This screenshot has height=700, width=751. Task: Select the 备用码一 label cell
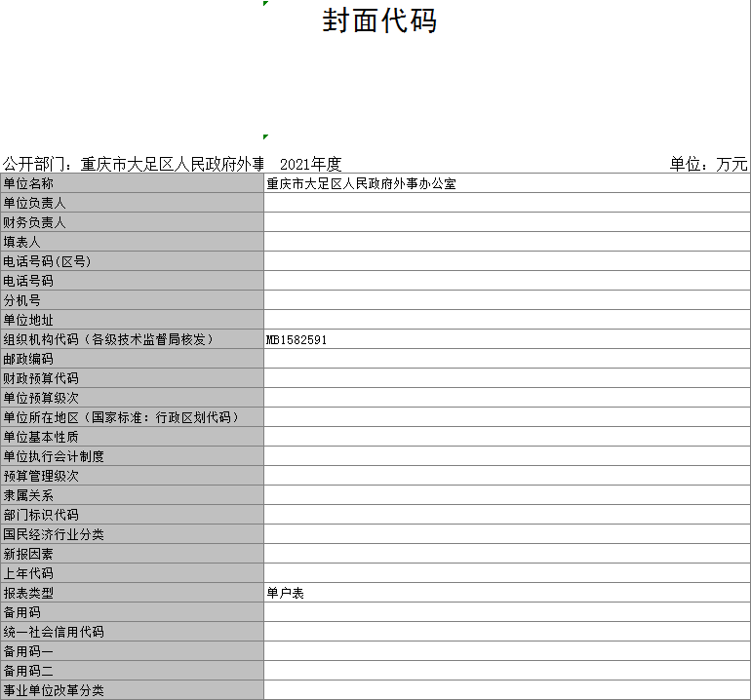click(x=133, y=651)
